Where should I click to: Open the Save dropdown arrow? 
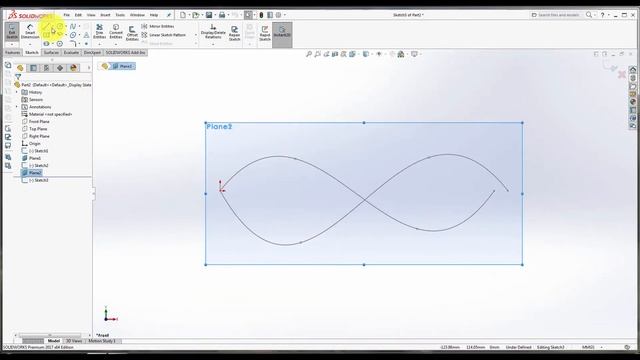[215, 15]
